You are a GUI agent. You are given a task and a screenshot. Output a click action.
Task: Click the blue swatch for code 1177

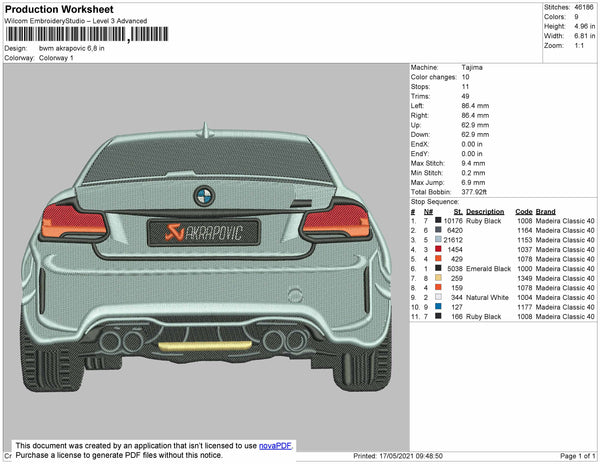(438, 306)
